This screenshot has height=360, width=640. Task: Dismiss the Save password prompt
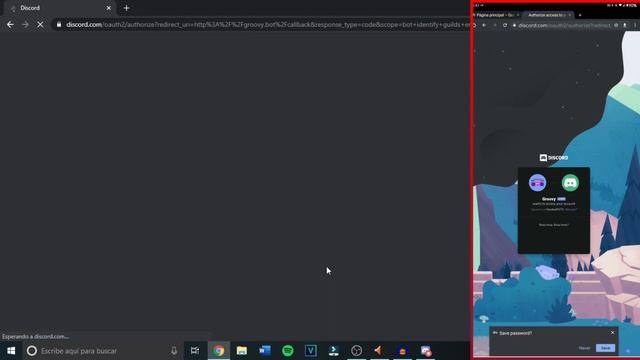[x=613, y=333]
